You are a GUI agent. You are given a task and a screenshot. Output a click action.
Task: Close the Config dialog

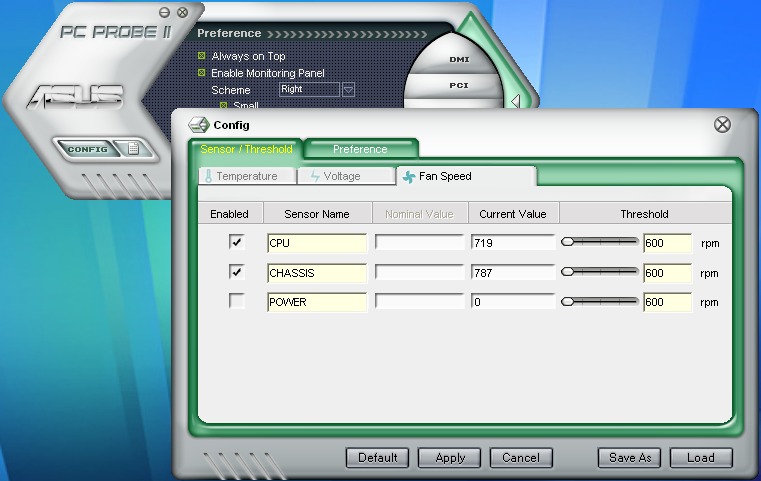tap(722, 125)
